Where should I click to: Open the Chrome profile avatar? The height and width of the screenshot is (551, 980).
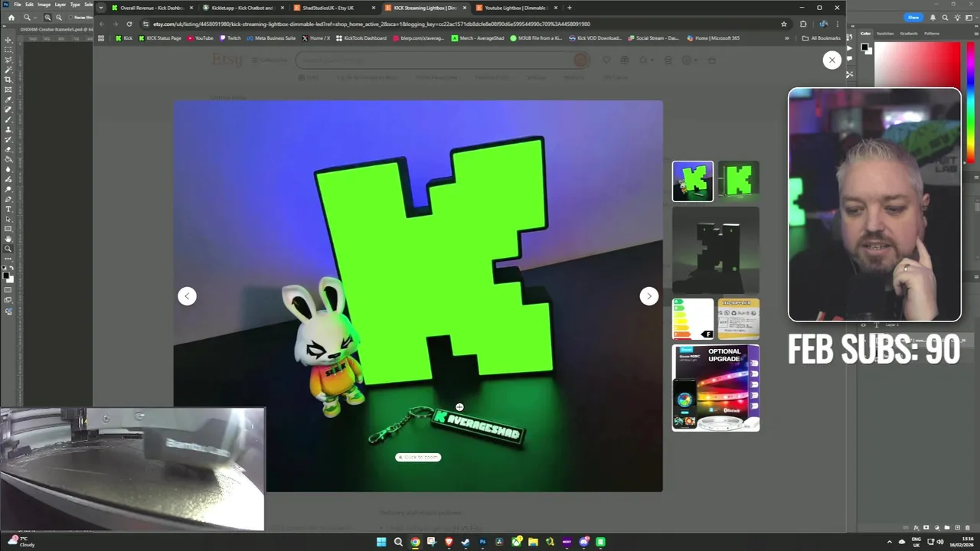point(823,24)
